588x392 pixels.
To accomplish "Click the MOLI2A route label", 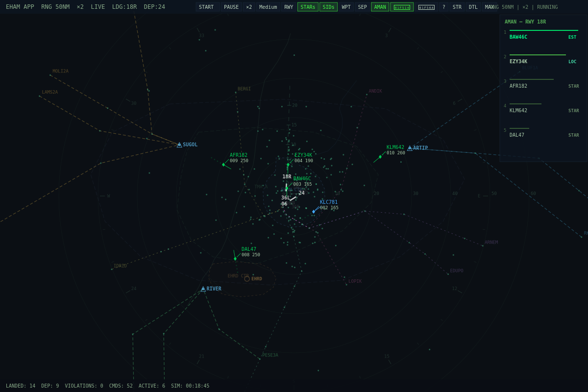I will 61,71.
